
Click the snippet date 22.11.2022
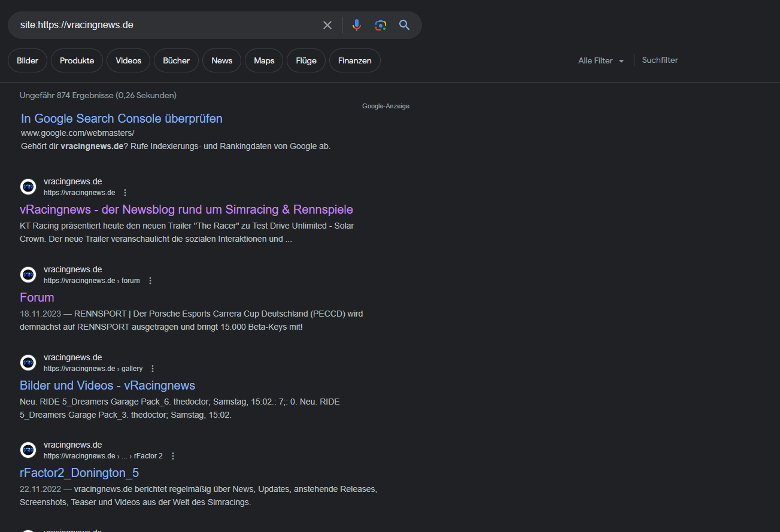41,489
